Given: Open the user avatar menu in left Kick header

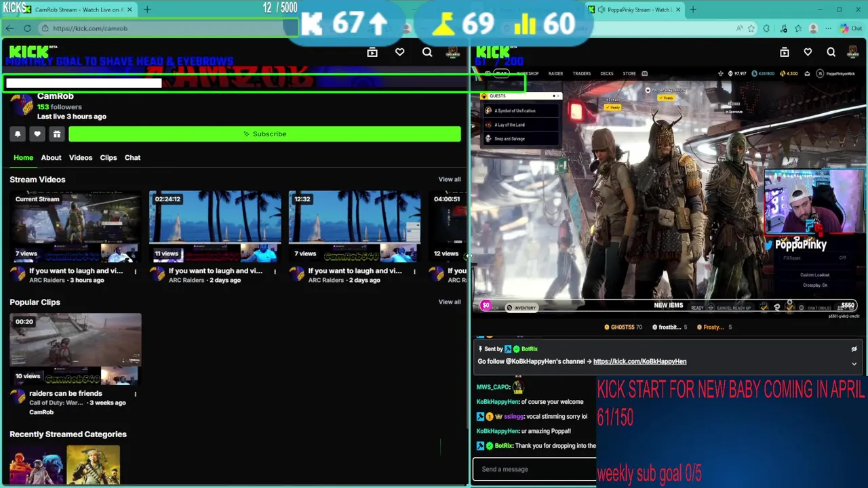Looking at the screenshot, I should 454,52.
